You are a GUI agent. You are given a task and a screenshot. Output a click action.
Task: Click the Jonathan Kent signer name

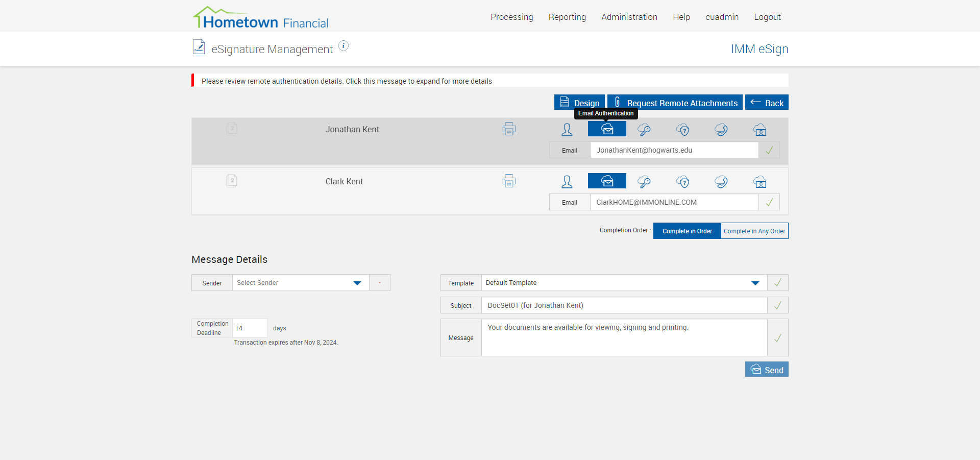coord(352,130)
